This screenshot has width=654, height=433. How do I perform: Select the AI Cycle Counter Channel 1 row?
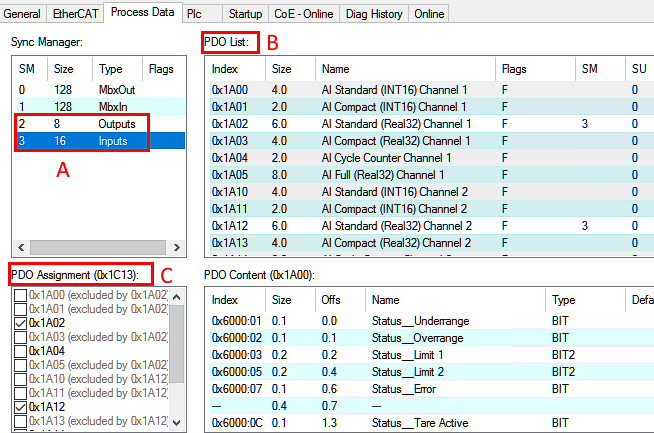(x=400, y=157)
